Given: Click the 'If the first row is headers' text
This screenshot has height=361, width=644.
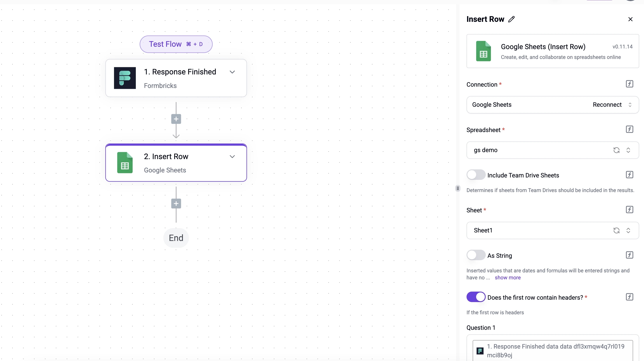Looking at the screenshot, I should [495, 312].
